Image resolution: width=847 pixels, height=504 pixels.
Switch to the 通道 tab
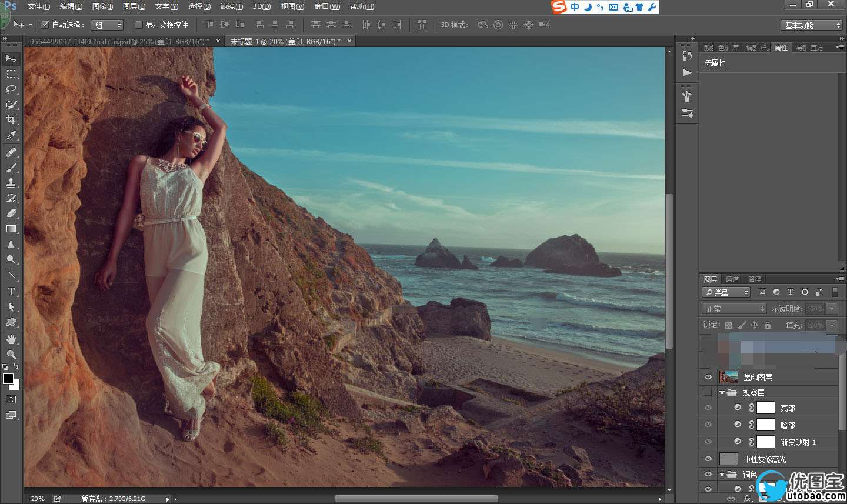point(732,279)
